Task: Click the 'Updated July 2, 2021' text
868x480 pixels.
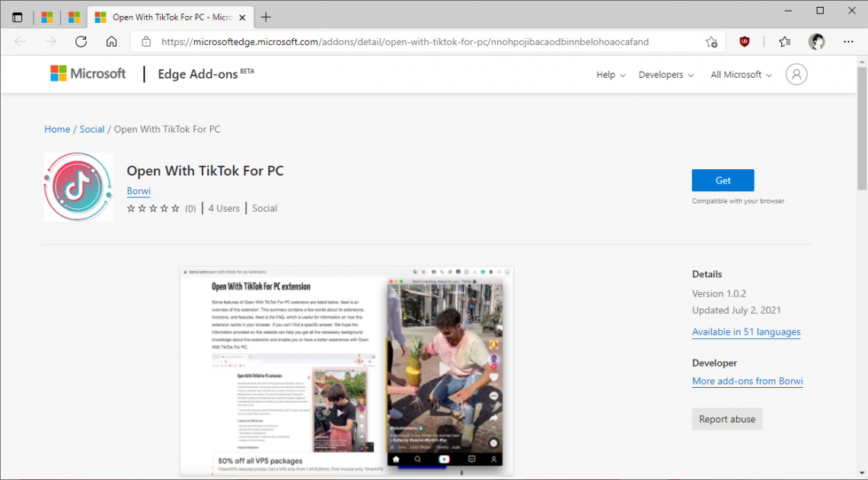Action: point(736,310)
